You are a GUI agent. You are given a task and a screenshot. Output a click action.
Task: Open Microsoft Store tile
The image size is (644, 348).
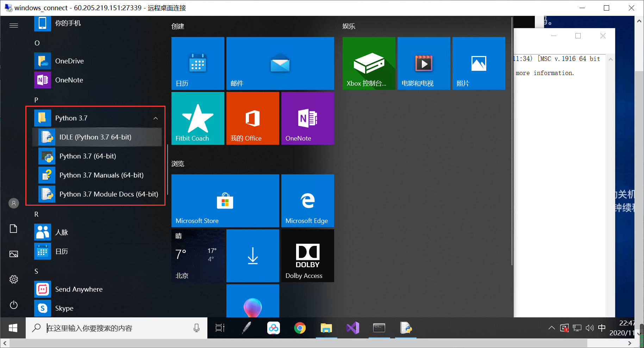tap(225, 201)
